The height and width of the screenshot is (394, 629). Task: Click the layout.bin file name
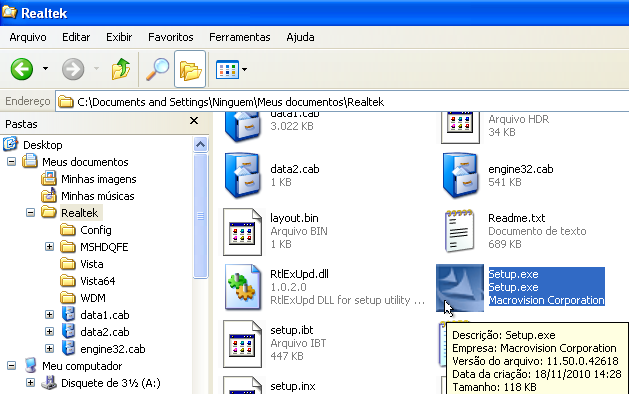click(x=294, y=218)
